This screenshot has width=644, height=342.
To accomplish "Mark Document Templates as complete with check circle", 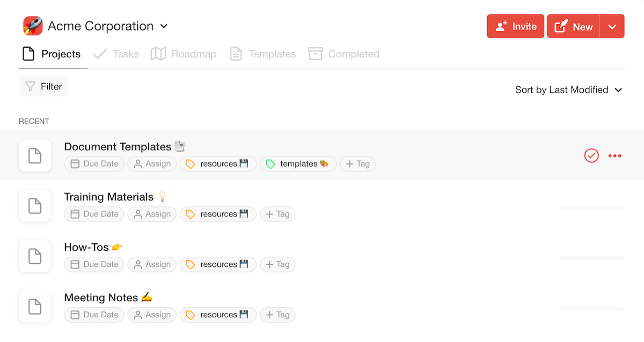I will click(x=591, y=156).
